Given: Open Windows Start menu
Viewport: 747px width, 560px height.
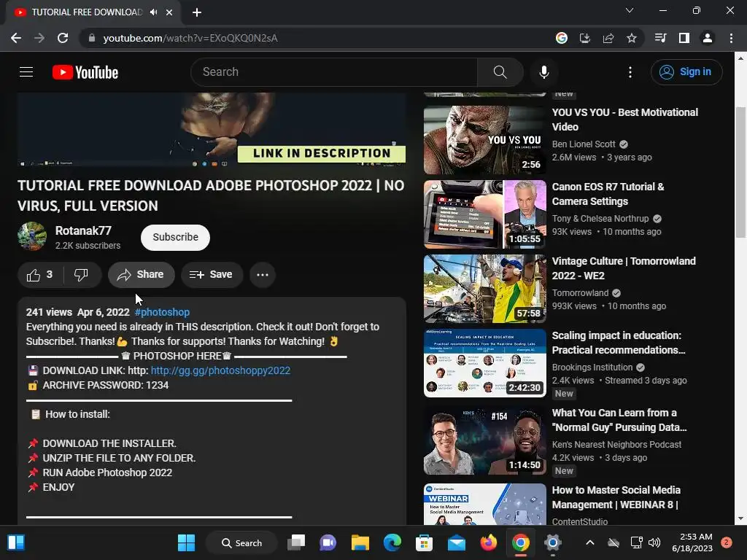Looking at the screenshot, I should (x=186, y=542).
